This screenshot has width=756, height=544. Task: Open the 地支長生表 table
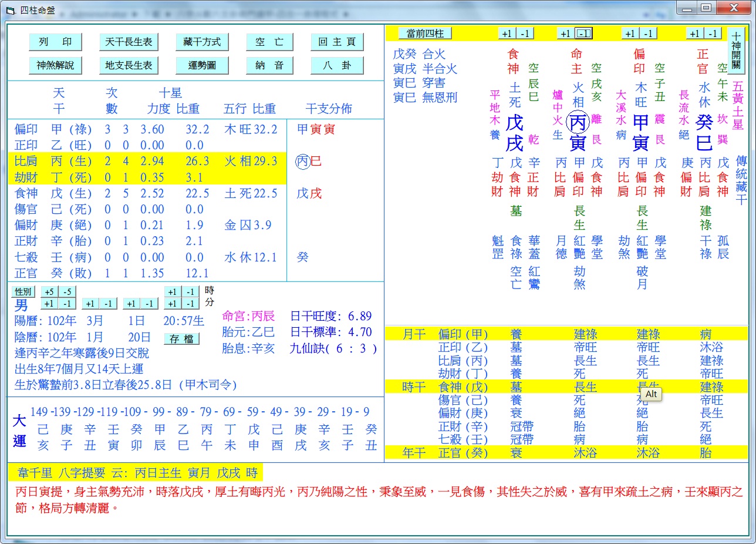point(129,65)
